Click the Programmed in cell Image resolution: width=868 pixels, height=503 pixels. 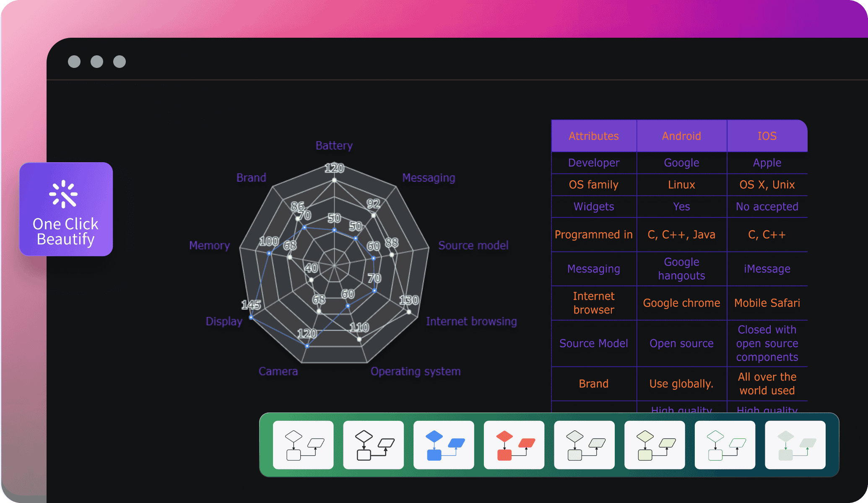point(594,234)
